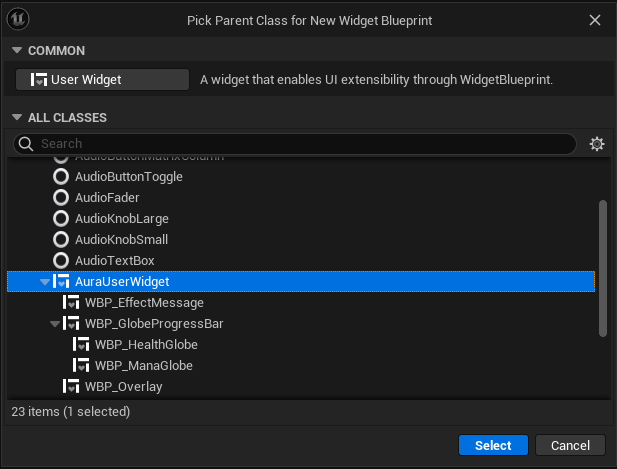Screen dimensions: 617x469
Task: Click the AudioButtonToggle class icon
Action: tap(61, 176)
